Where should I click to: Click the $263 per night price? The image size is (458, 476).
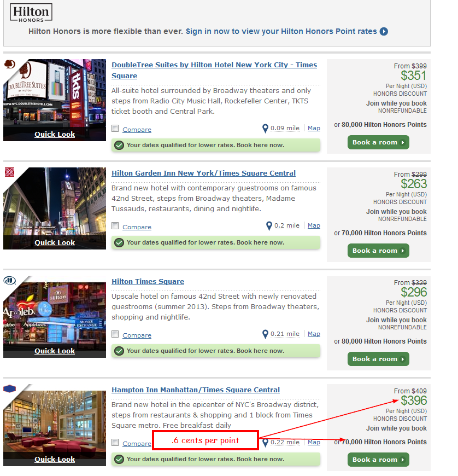(x=414, y=184)
